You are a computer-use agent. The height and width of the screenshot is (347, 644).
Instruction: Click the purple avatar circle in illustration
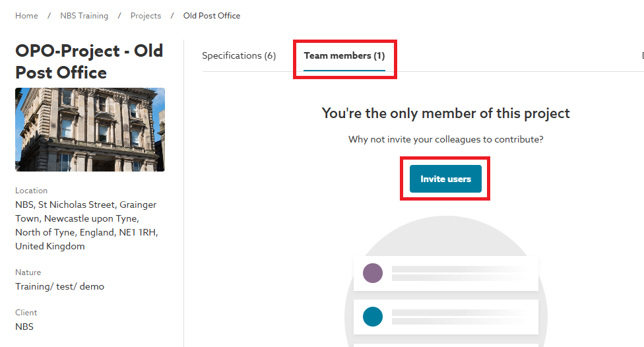373,273
